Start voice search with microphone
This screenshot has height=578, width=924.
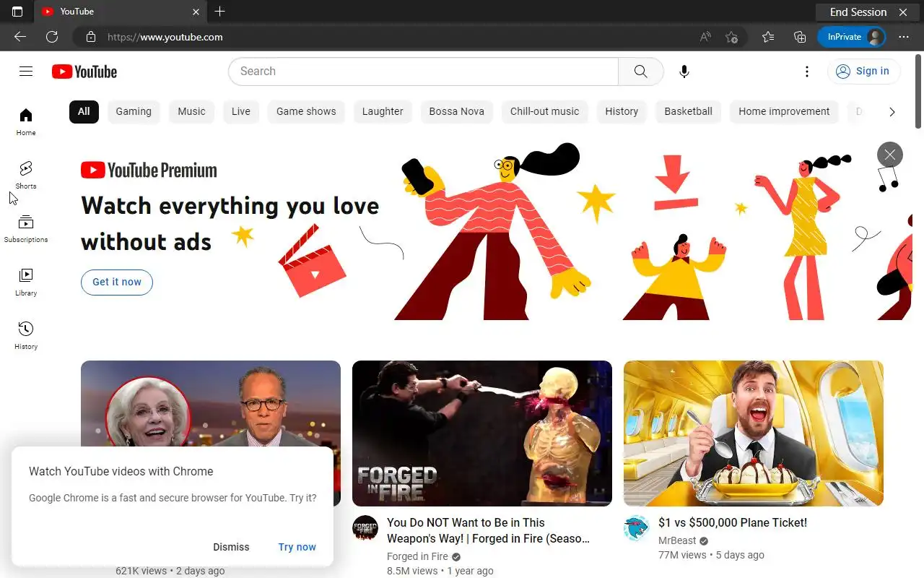tap(684, 72)
